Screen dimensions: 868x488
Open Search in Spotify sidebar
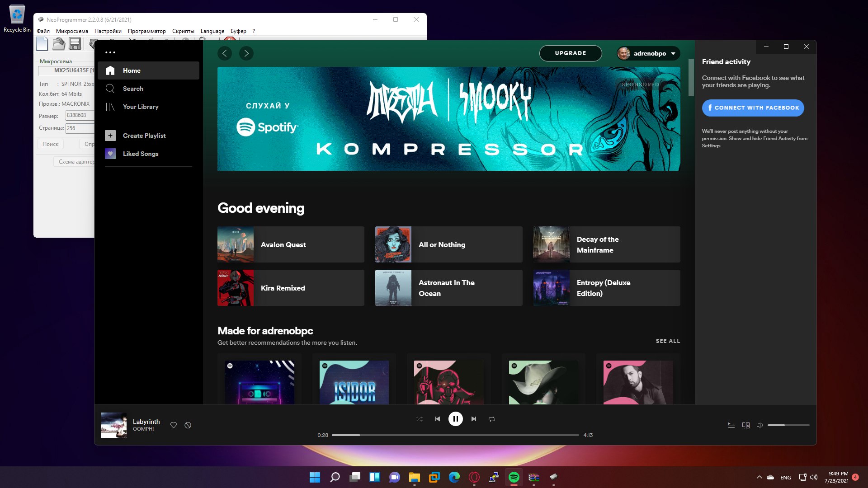coord(148,89)
